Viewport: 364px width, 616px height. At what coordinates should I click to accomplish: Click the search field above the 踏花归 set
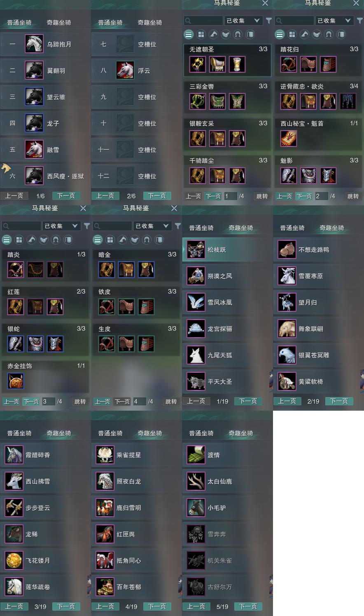294,21
